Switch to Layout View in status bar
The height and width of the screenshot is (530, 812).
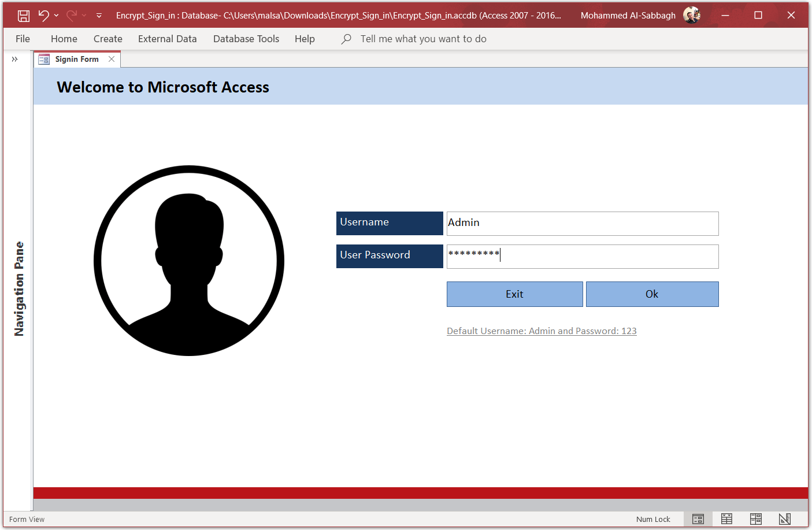[756, 519]
